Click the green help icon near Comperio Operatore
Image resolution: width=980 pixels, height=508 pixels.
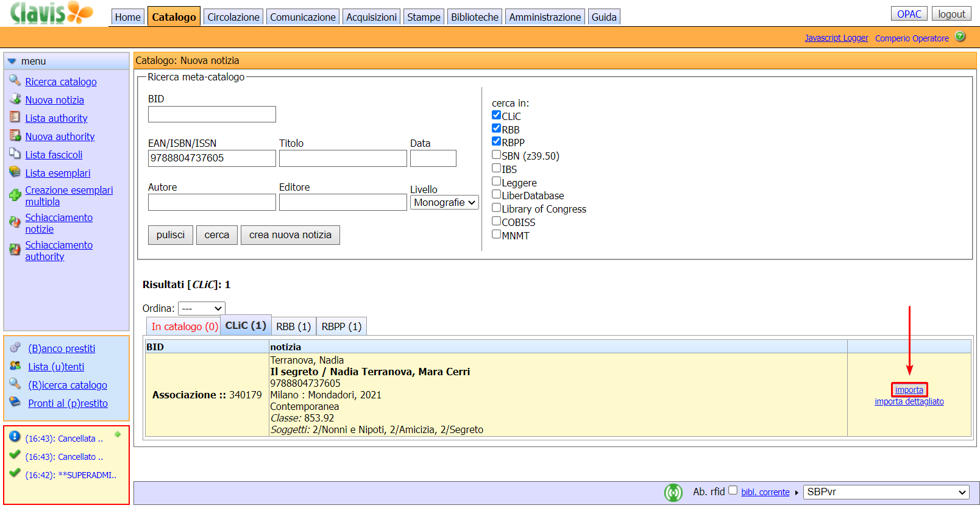tap(960, 37)
